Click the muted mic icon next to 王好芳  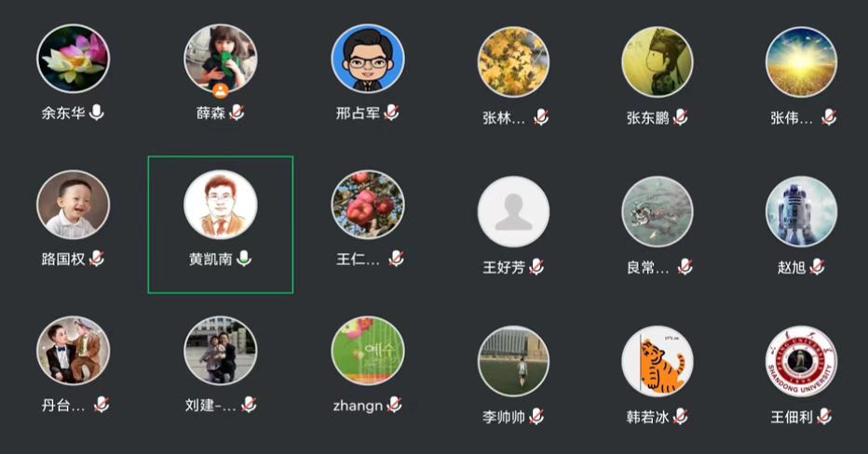point(536,267)
